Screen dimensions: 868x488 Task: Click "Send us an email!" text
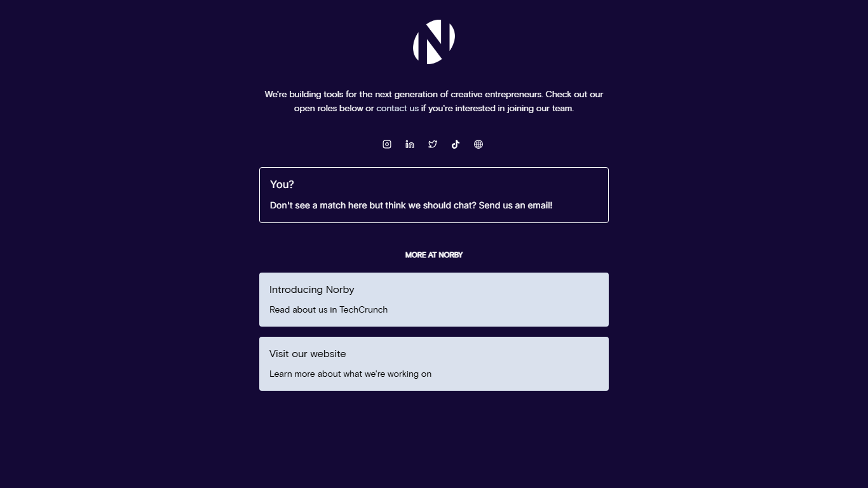click(x=515, y=206)
